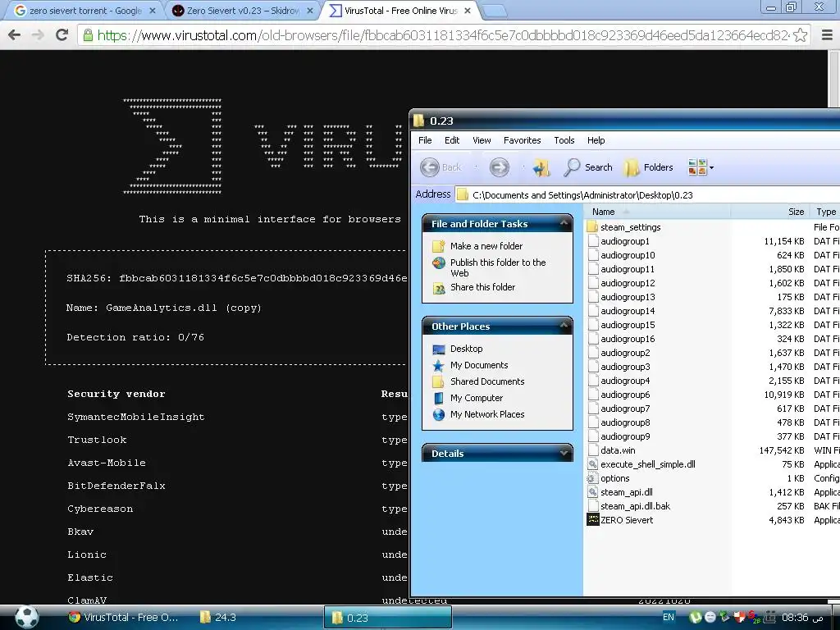Open the Help menu in Explorer
Screen dimensions: 840x630
(596, 140)
